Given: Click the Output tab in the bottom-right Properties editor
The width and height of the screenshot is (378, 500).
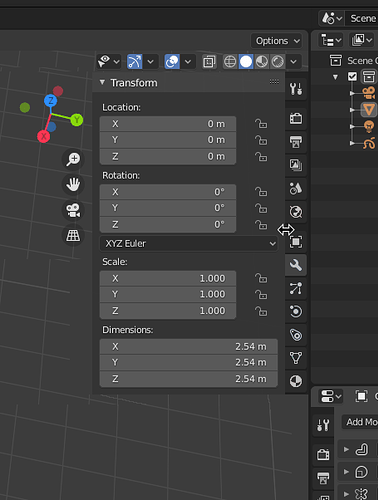Looking at the screenshot, I should [x=323, y=478].
